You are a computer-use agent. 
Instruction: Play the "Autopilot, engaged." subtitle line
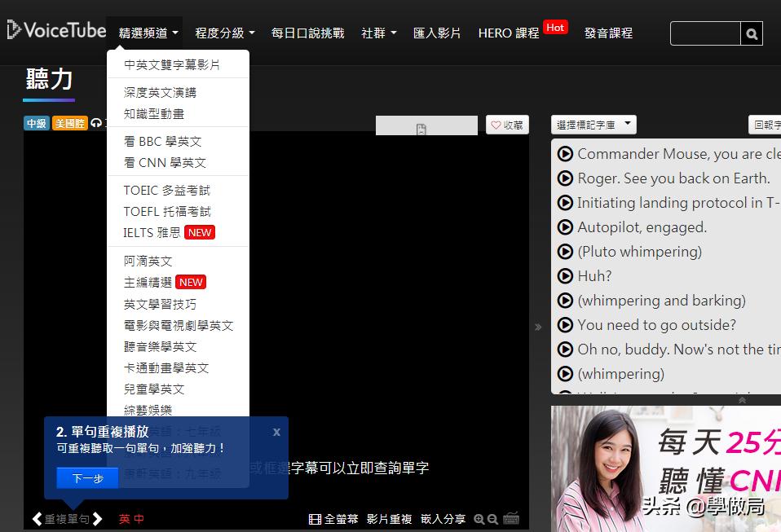coord(565,226)
